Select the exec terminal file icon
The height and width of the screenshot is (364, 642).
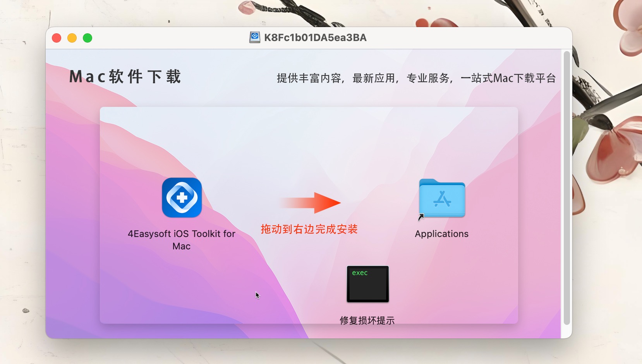click(367, 284)
